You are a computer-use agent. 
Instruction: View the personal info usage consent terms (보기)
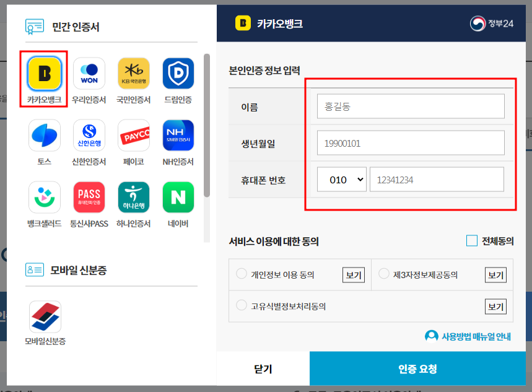(x=354, y=275)
